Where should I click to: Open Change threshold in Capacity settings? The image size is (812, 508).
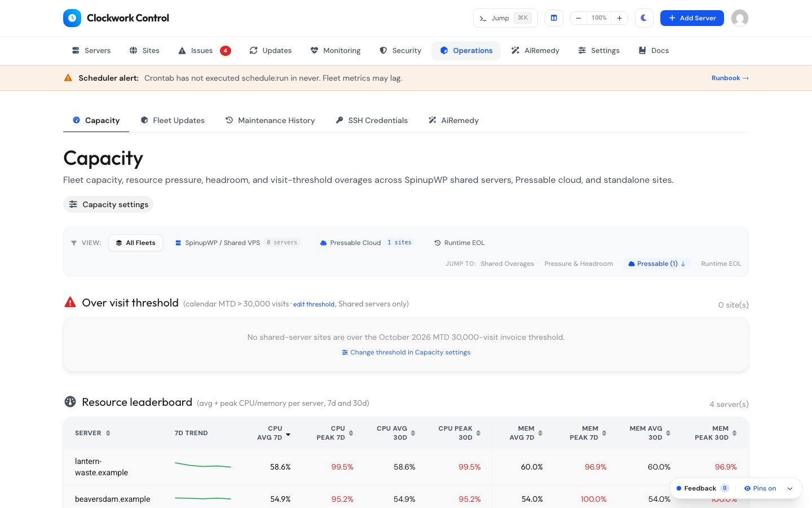click(x=406, y=352)
